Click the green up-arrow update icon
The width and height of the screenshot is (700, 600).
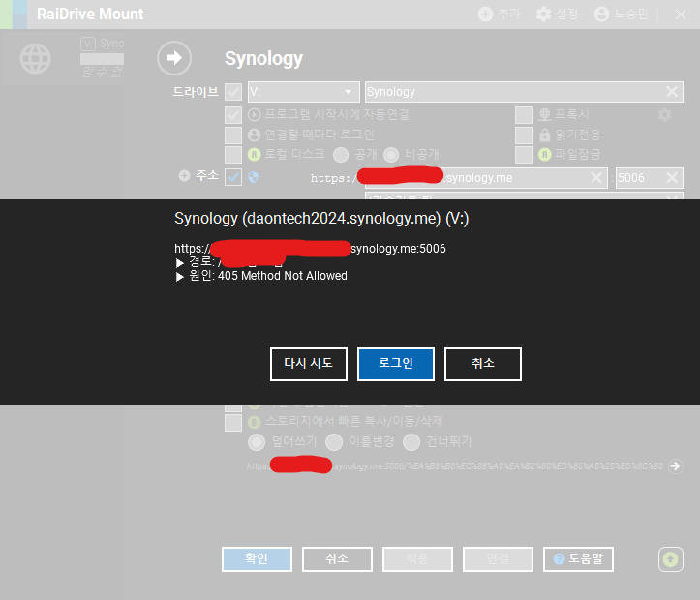671,559
